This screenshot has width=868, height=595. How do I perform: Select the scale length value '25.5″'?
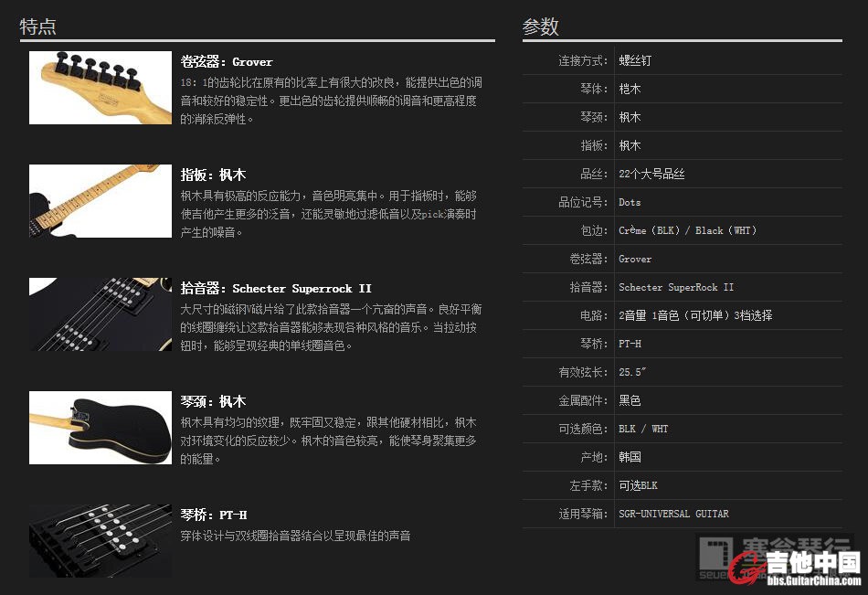tap(632, 372)
